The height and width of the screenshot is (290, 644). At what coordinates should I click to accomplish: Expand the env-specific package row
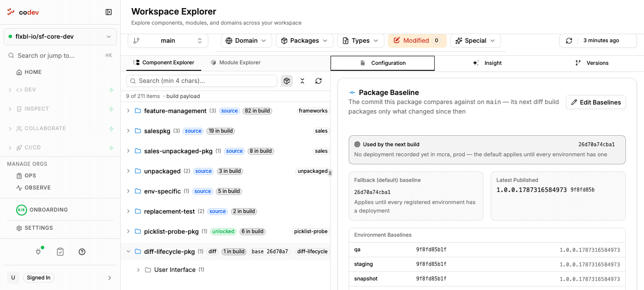pos(128,191)
